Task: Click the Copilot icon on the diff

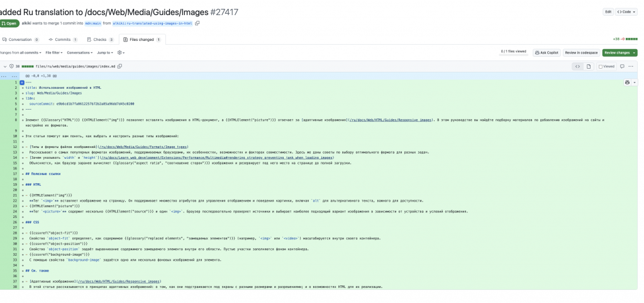Action: tap(627, 83)
